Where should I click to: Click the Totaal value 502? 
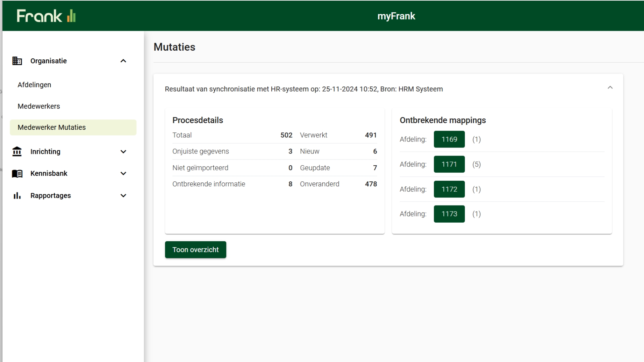286,135
